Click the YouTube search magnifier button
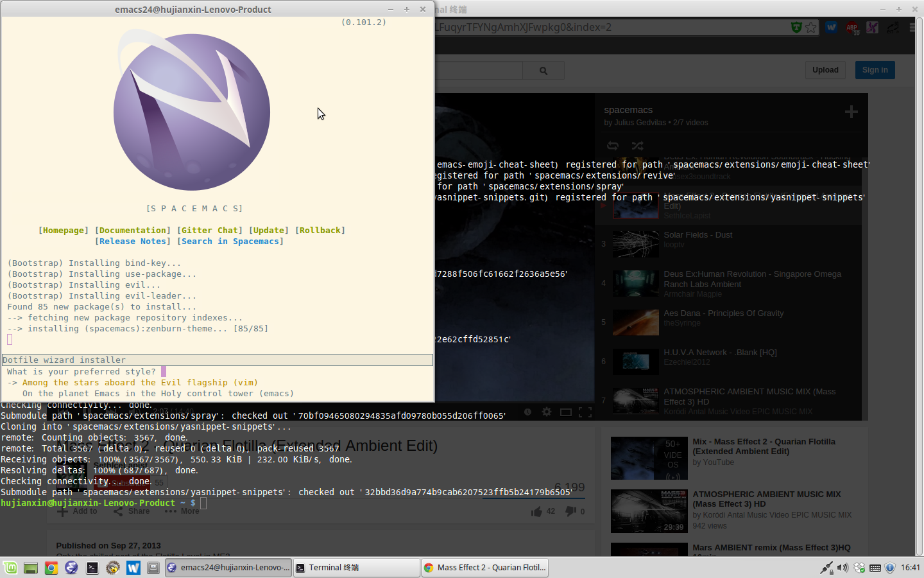 (543, 71)
